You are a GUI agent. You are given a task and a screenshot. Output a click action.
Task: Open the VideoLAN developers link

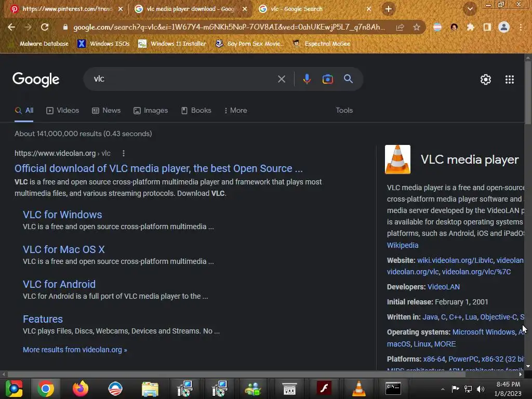444,287
